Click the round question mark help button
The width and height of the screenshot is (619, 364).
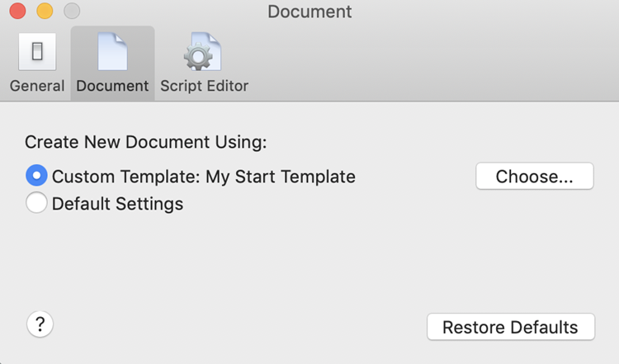(40, 324)
